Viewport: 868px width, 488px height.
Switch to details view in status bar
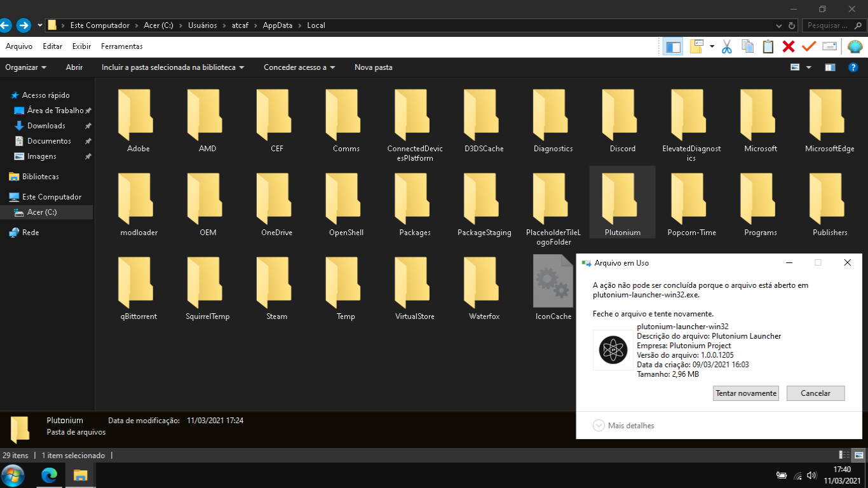[x=844, y=455]
